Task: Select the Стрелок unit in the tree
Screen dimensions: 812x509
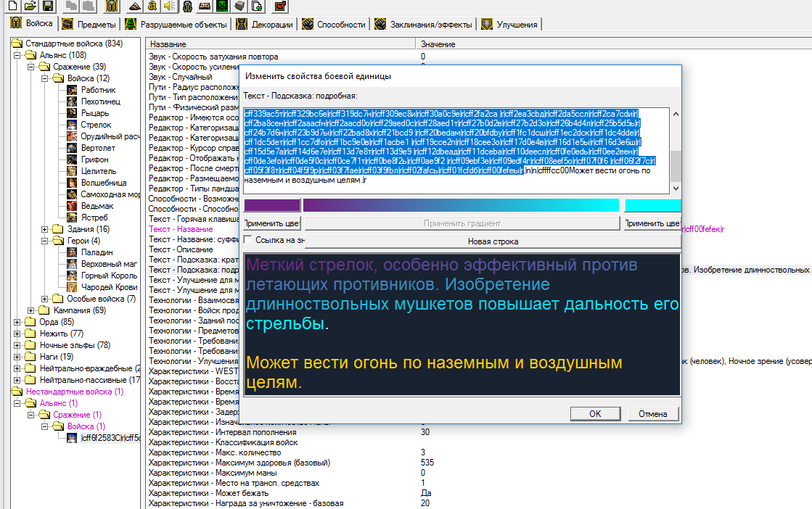Action: 96,125
